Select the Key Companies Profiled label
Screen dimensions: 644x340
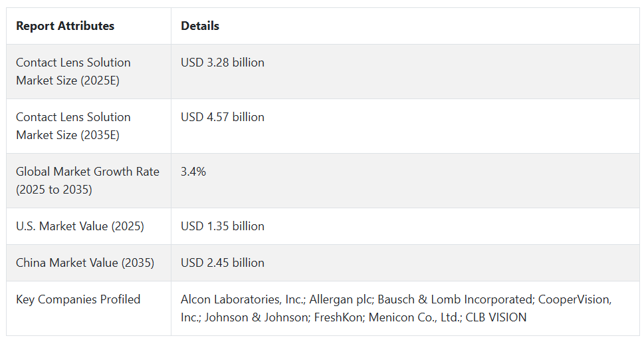(x=78, y=299)
